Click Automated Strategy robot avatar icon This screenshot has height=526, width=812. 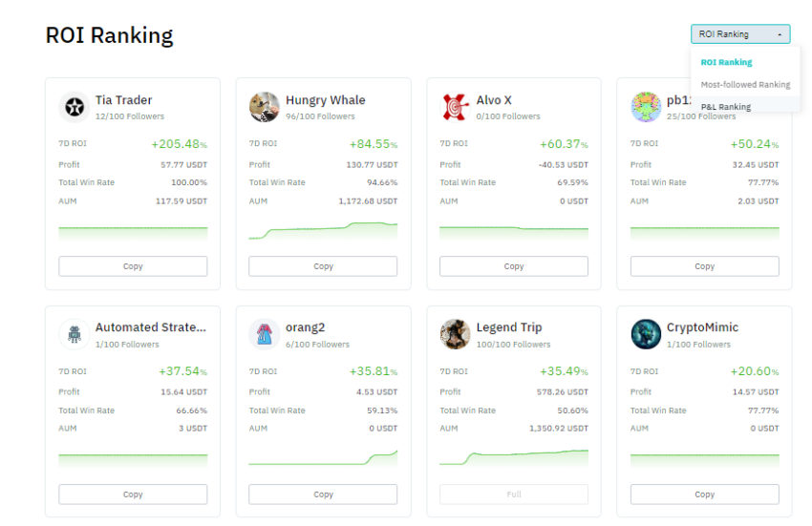(x=75, y=334)
